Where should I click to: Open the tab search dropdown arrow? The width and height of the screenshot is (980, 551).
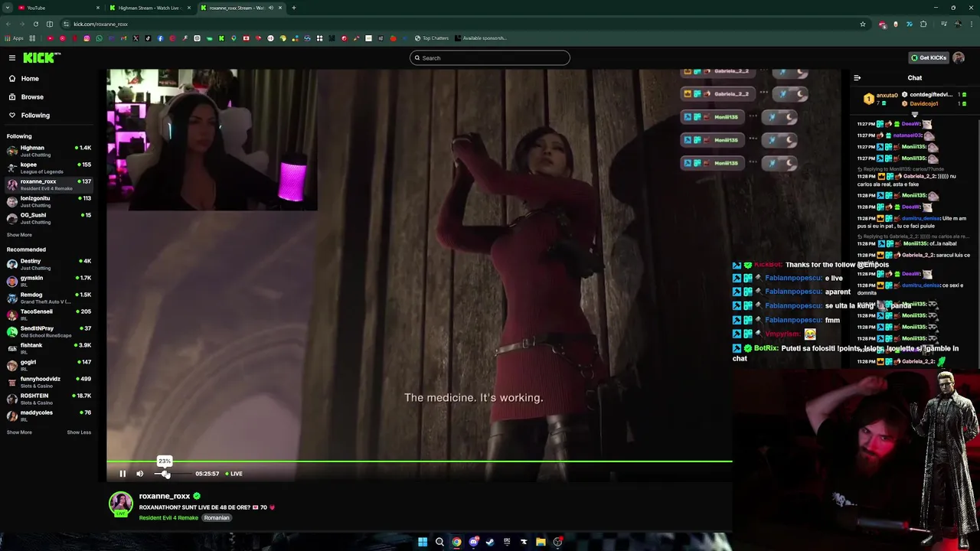coord(8,8)
